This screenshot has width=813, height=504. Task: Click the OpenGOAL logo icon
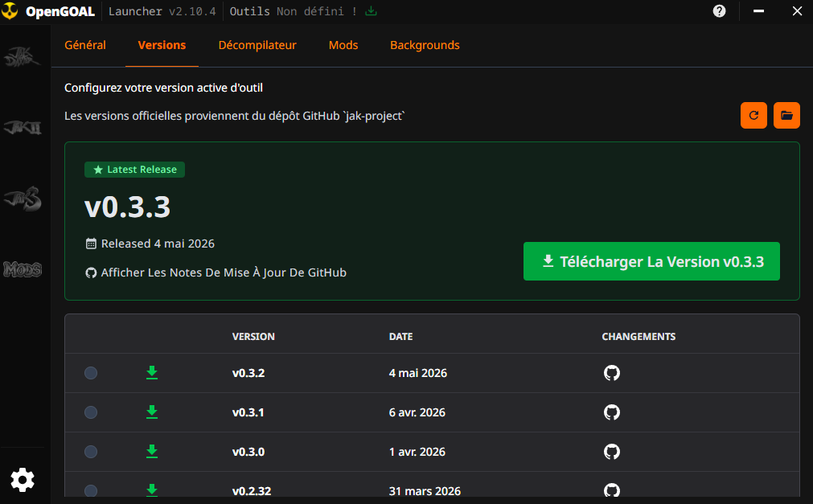pyautogui.click(x=10, y=11)
